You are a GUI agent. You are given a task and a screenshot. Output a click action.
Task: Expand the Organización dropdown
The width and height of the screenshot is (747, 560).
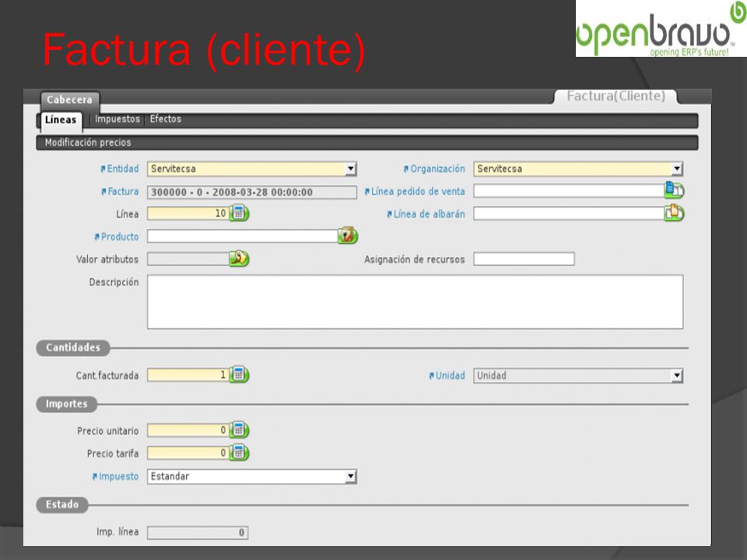coord(677,169)
